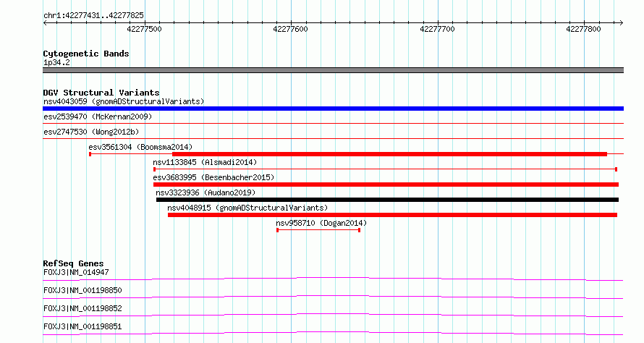Click the 1p34.2 band label
Screen dimensions: 644x343
click(x=56, y=62)
